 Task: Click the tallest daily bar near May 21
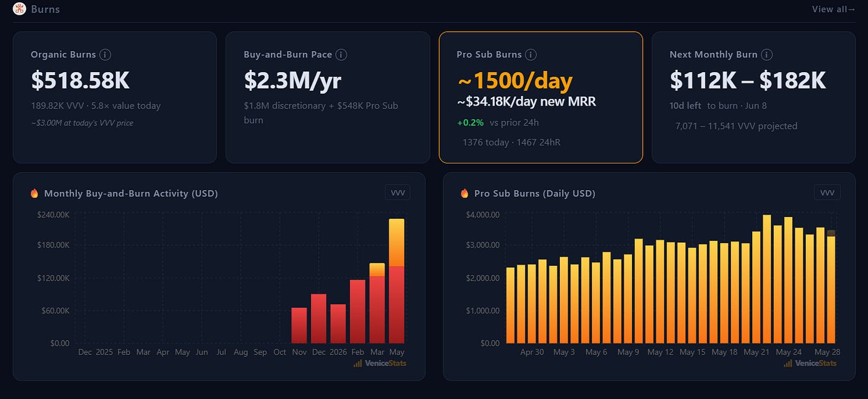[x=767, y=279]
